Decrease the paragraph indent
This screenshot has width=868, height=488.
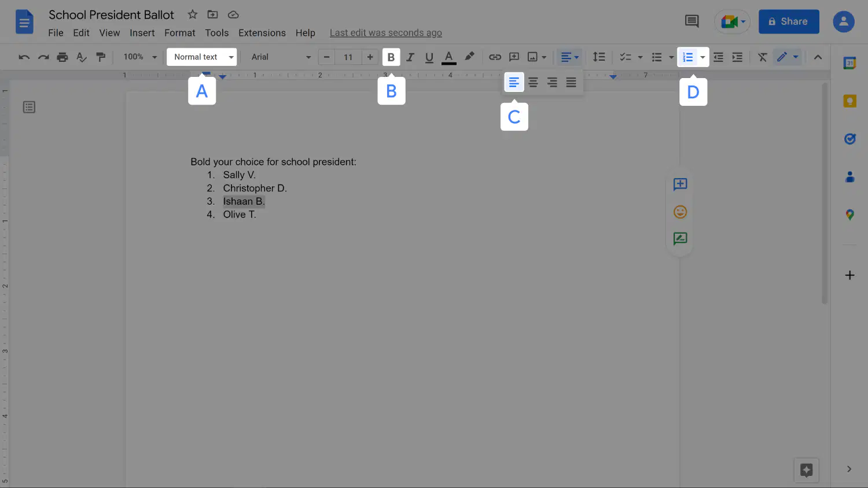tap(718, 57)
